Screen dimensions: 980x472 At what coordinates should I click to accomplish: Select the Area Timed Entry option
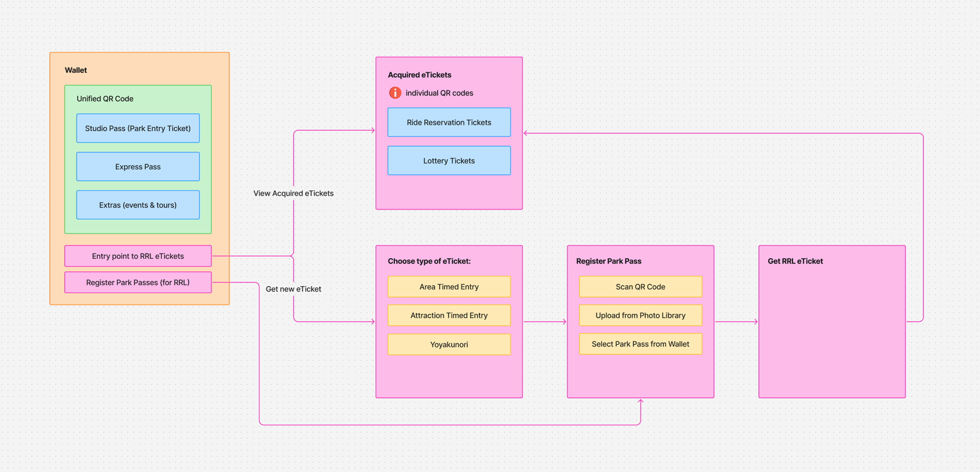449,287
